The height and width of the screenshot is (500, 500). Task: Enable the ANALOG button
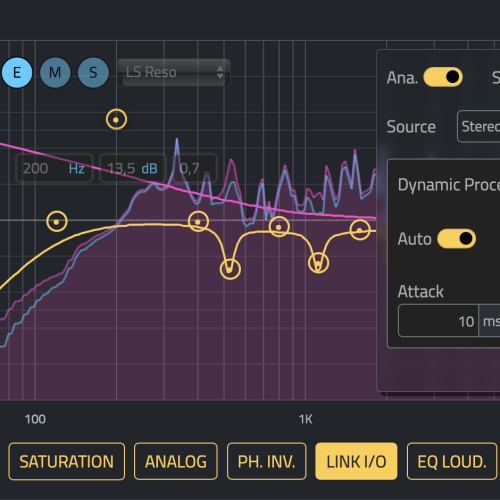176,461
